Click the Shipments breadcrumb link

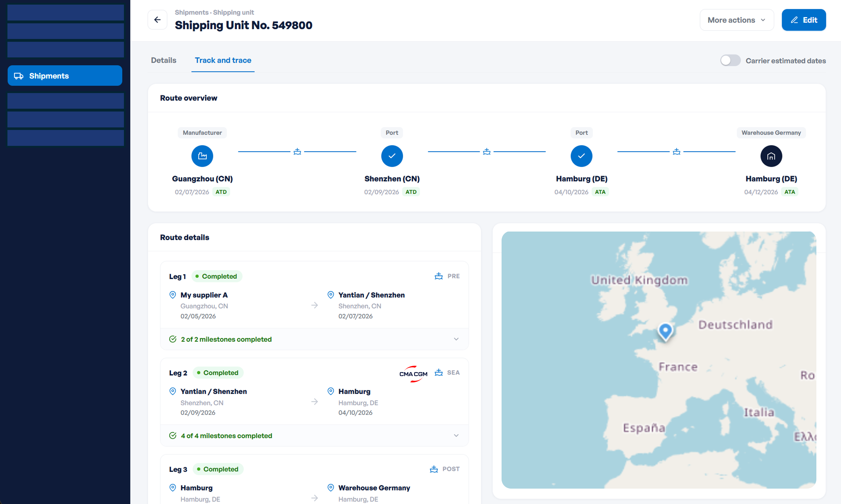point(192,12)
